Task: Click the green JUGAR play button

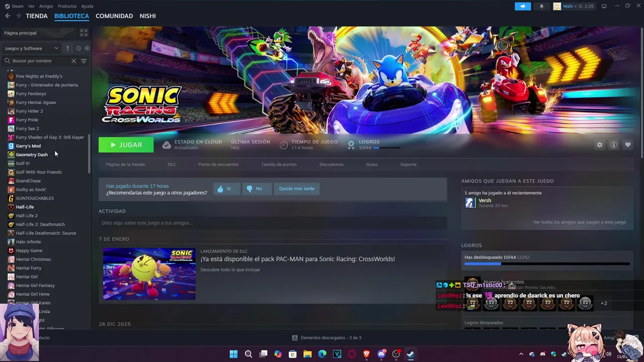Action: point(126,145)
